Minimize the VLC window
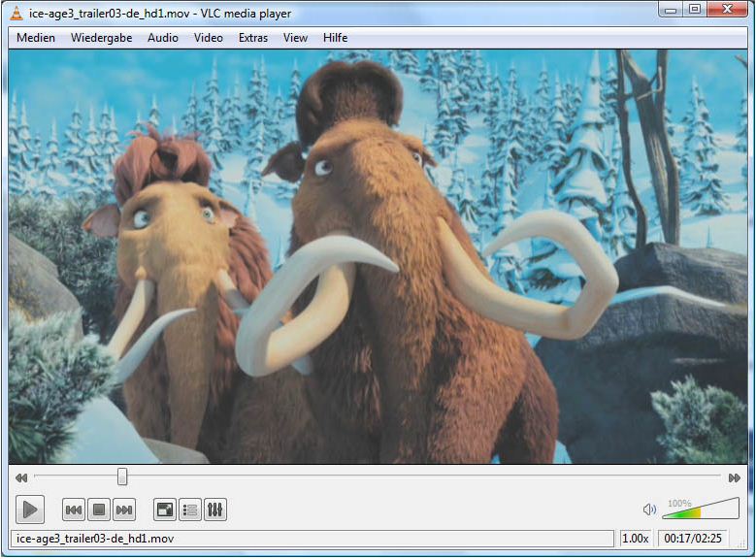Screen dimensions: 756x559 (672, 10)
